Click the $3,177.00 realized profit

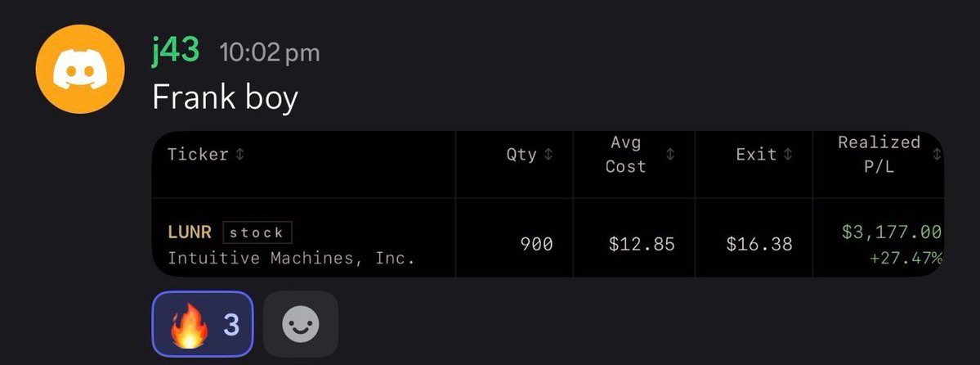[892, 232]
